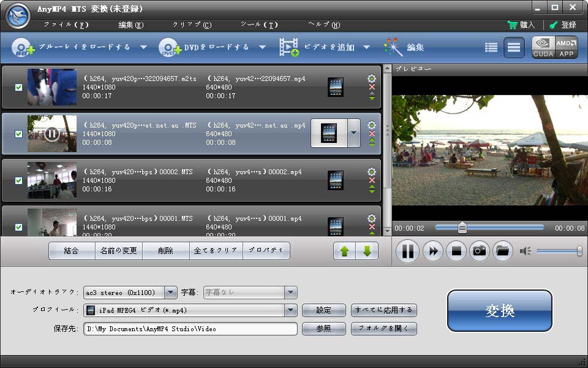This screenshot has height=368, width=588.
Task: Click the preview seek slider handle
Action: pyautogui.click(x=462, y=228)
